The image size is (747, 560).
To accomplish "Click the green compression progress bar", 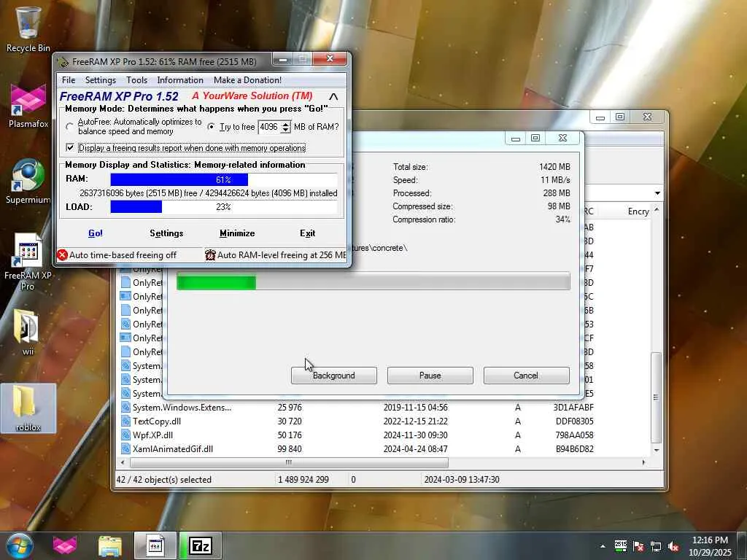I will (373, 281).
